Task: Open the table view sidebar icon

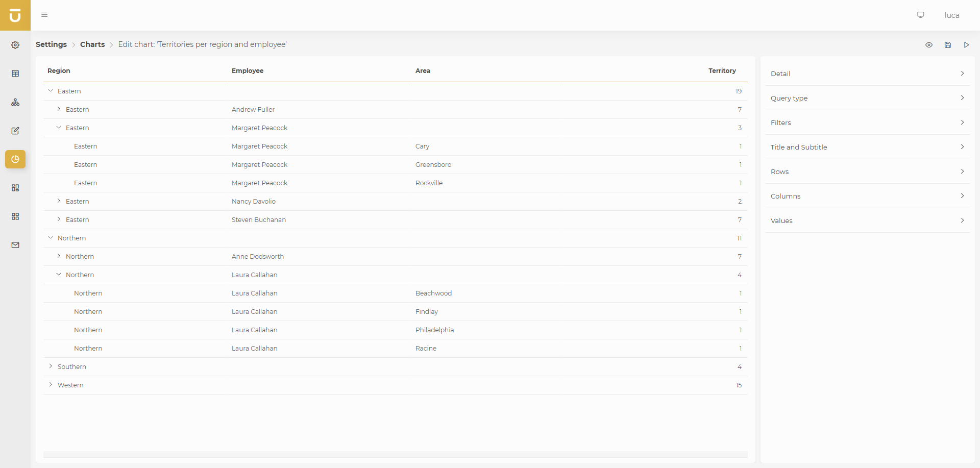Action: pos(15,73)
